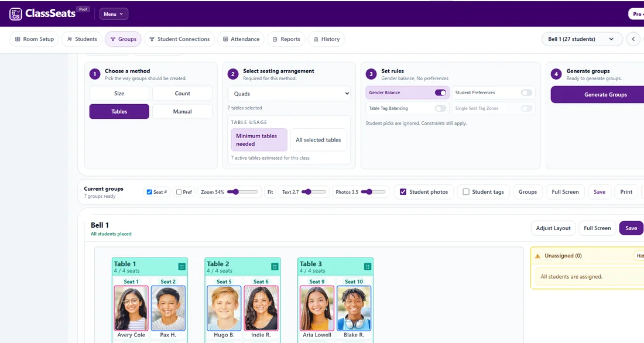This screenshot has width=644, height=343.
Task: Click the Fit zoom button
Action: coord(270,192)
